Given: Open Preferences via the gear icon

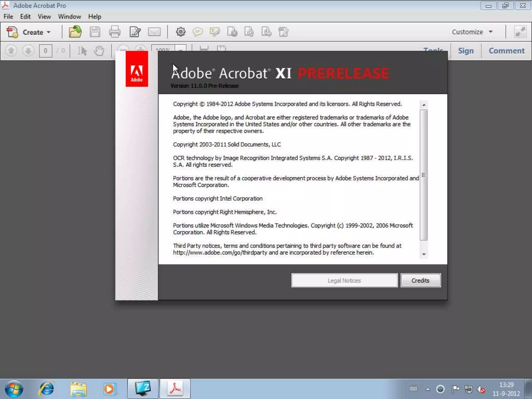Looking at the screenshot, I should click(x=181, y=32).
